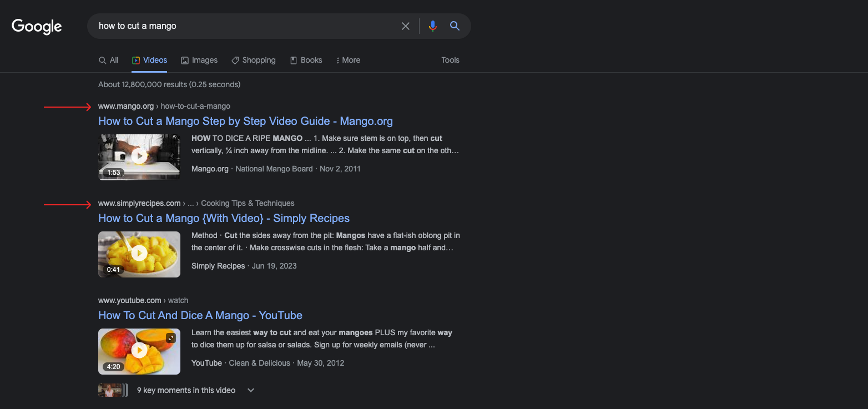868x409 pixels.
Task: Click 'YouTube · Clean & Delicious' source text
Action: point(241,363)
